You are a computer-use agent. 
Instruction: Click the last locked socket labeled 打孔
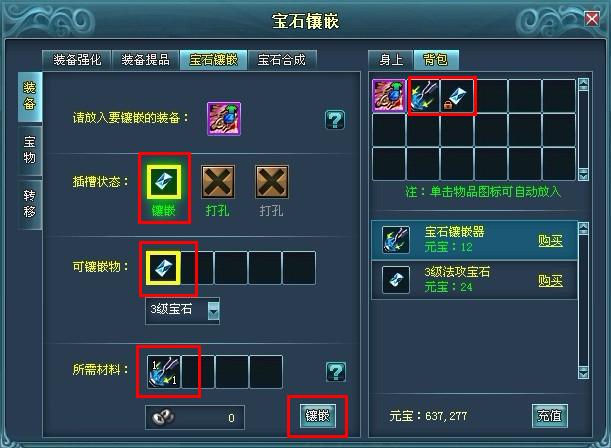point(272,182)
